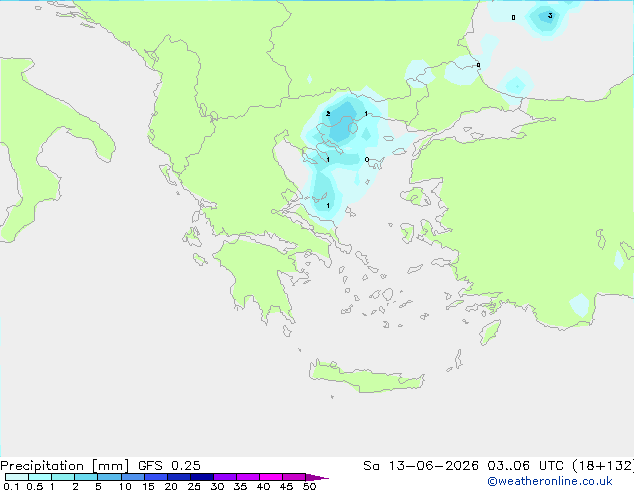The image size is (634, 490).
Task: Click the '(18+132)' forecast run label
Action: (x=603, y=466)
